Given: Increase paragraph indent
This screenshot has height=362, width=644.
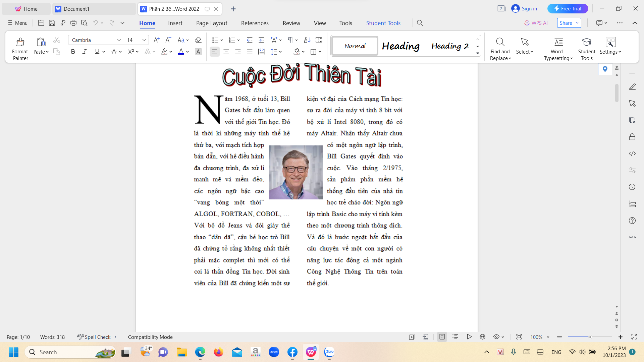Looking at the screenshot, I should coord(261,40).
